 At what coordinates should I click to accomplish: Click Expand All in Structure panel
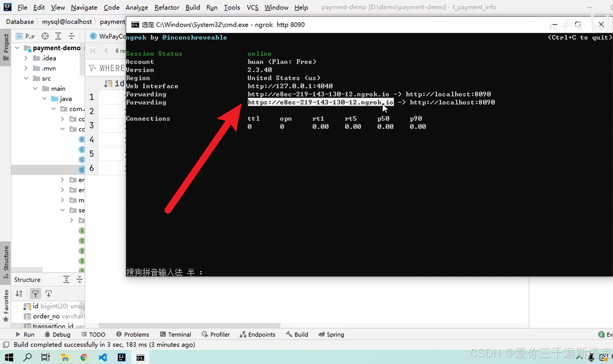click(66, 280)
